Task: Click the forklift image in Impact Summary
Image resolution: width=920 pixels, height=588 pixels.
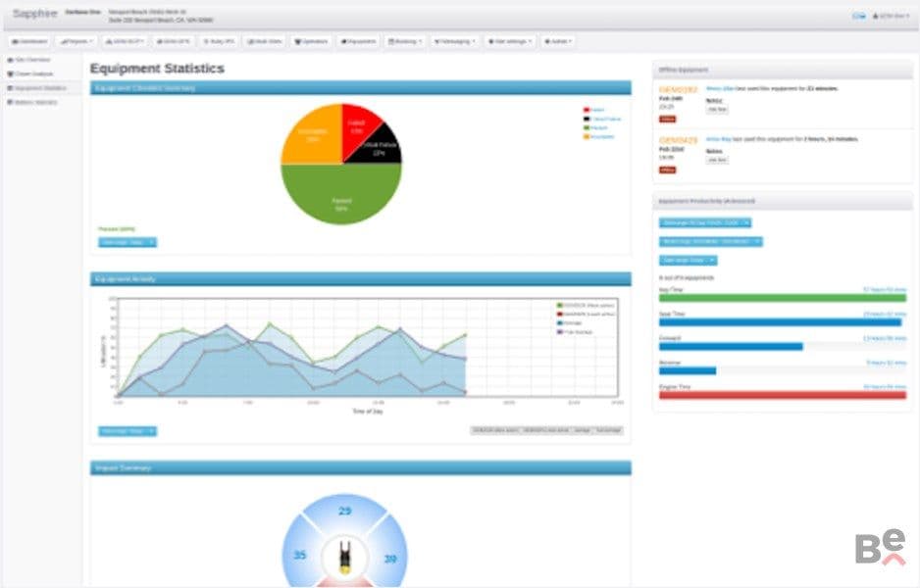Action: (345, 558)
